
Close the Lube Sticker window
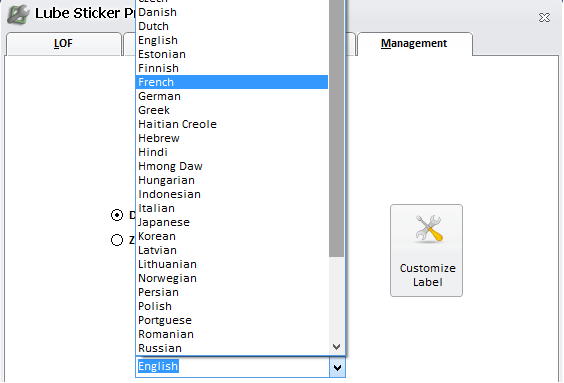point(544,17)
